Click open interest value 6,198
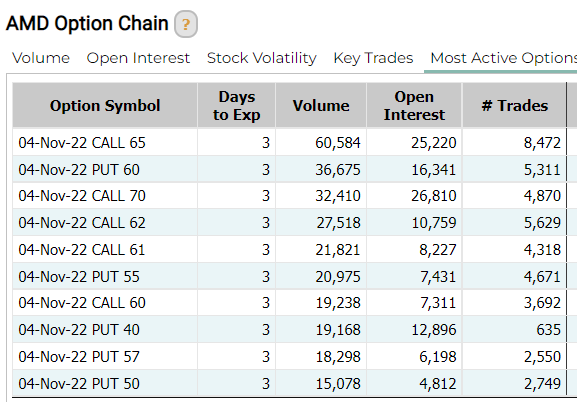 click(438, 357)
